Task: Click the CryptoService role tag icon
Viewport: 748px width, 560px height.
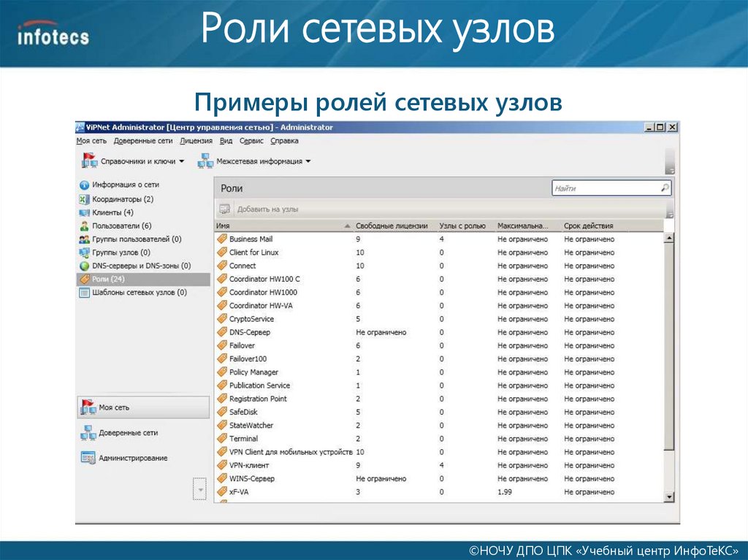Action: [222, 318]
